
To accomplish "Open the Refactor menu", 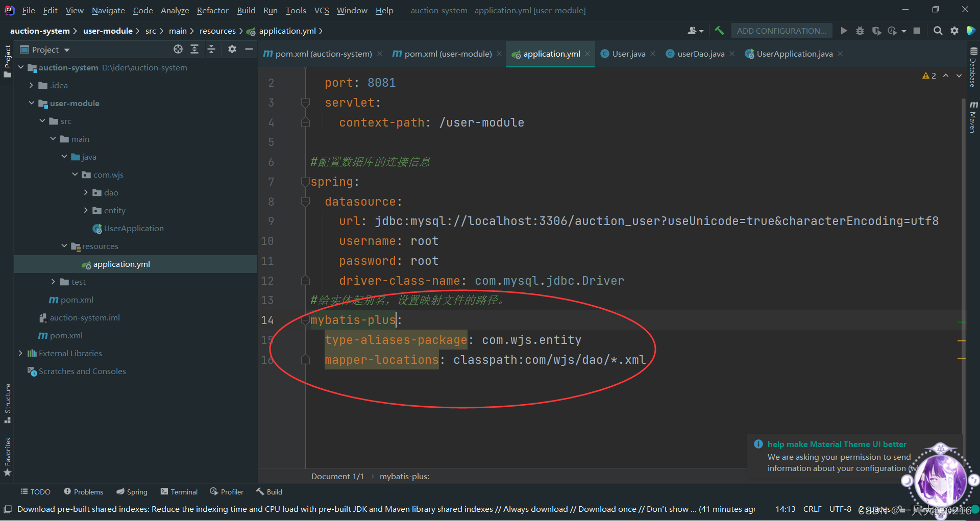I will (212, 10).
